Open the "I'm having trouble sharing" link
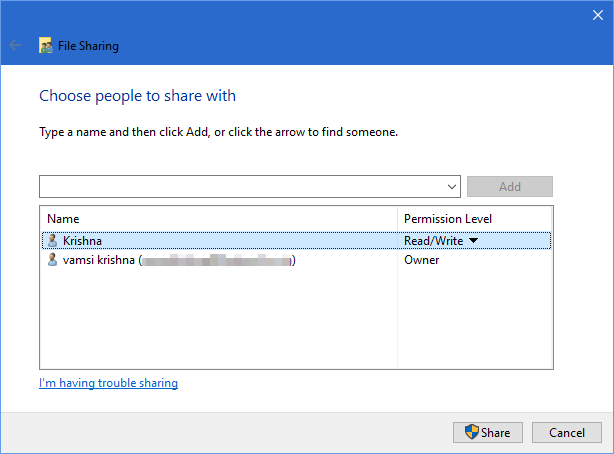 108,383
